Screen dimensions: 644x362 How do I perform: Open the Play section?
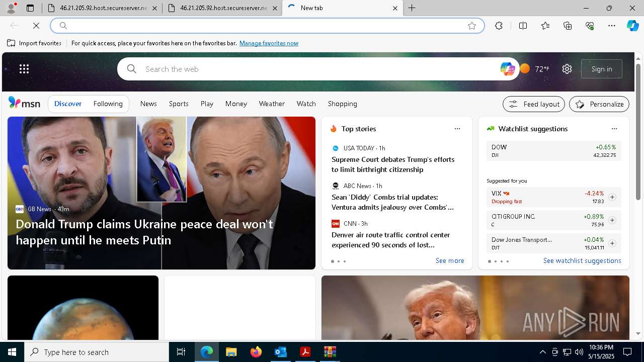point(207,104)
